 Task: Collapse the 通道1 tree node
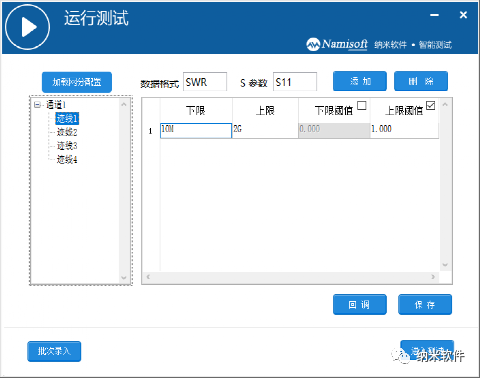[x=37, y=105]
